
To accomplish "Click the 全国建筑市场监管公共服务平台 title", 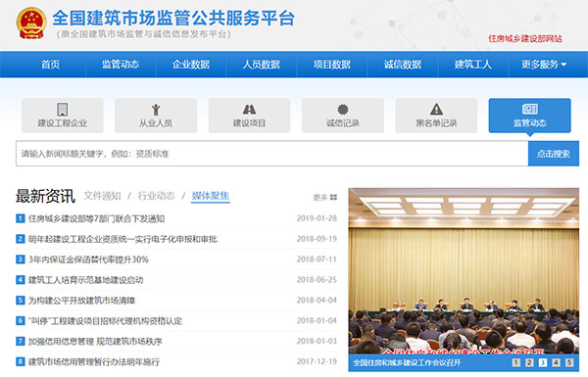I will (x=173, y=18).
